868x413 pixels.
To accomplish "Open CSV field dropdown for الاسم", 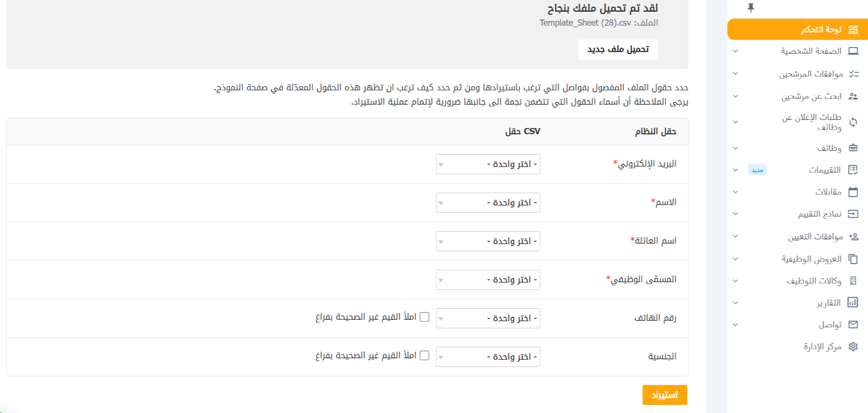I will pos(488,203).
